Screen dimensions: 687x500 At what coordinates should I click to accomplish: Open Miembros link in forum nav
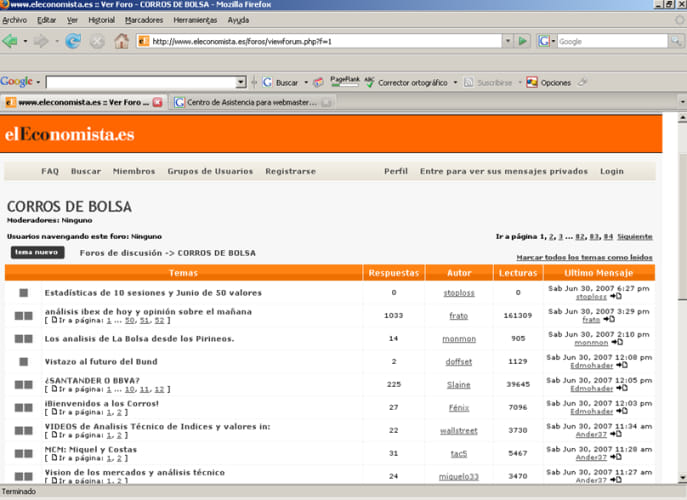[134, 171]
